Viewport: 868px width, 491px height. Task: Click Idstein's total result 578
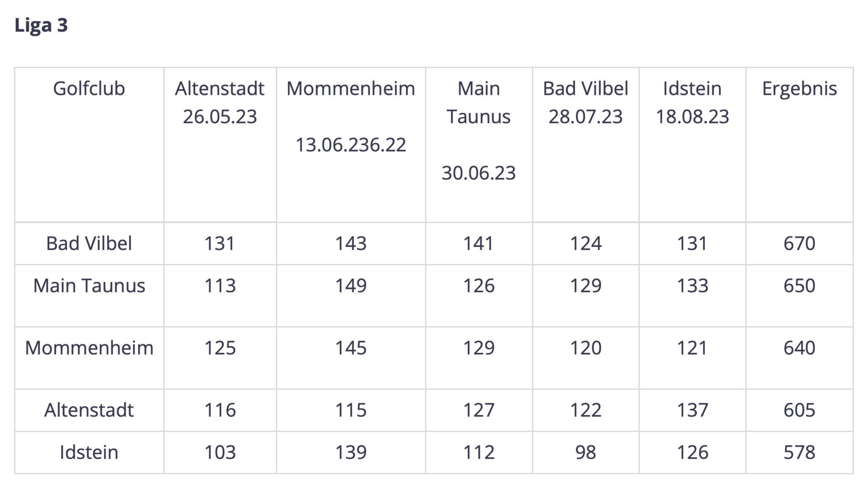(x=799, y=452)
